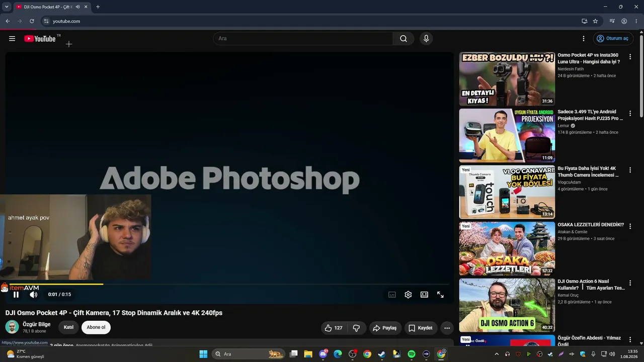Viewport: 644px width, 362px height.
Task: Open the Havit PJ235 Pro projector video thumbnail
Action: coord(507,135)
